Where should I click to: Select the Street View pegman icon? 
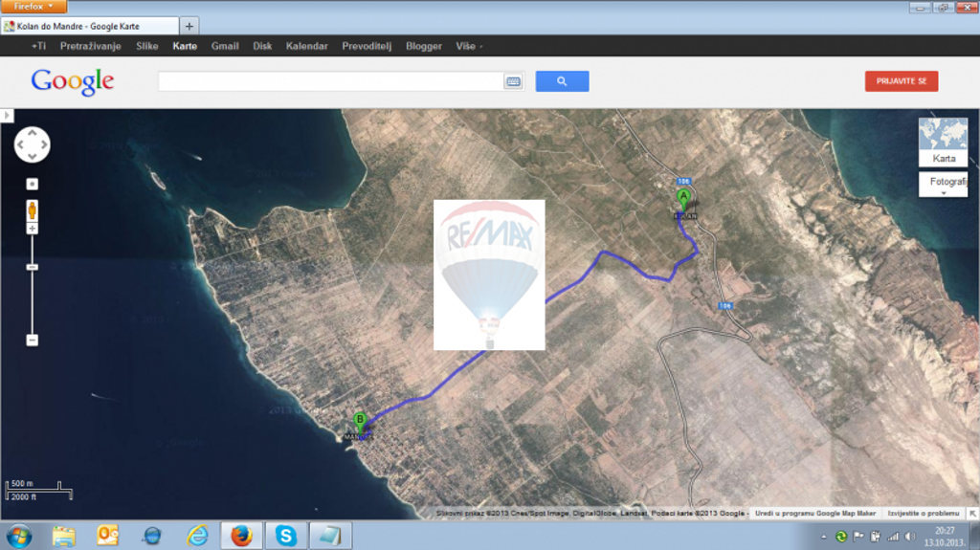(32, 210)
